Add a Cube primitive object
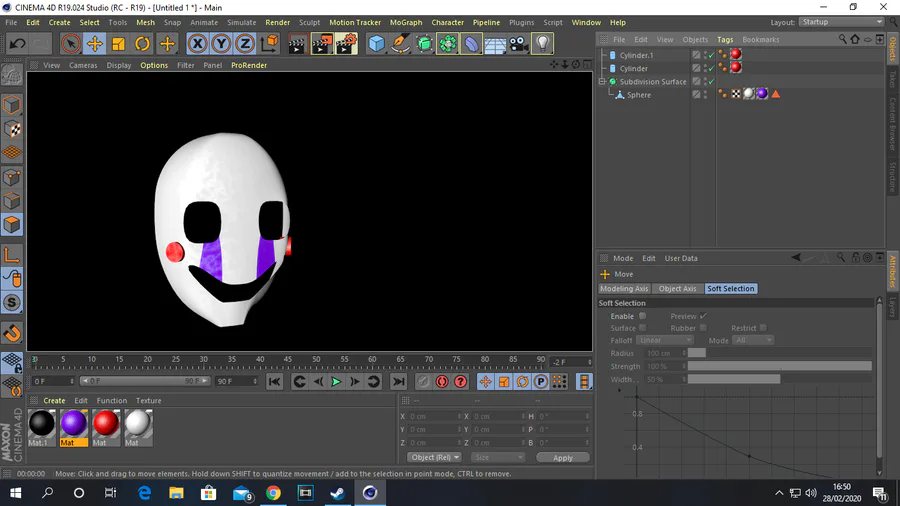Screen dimensions: 900x506 [x=377, y=44]
